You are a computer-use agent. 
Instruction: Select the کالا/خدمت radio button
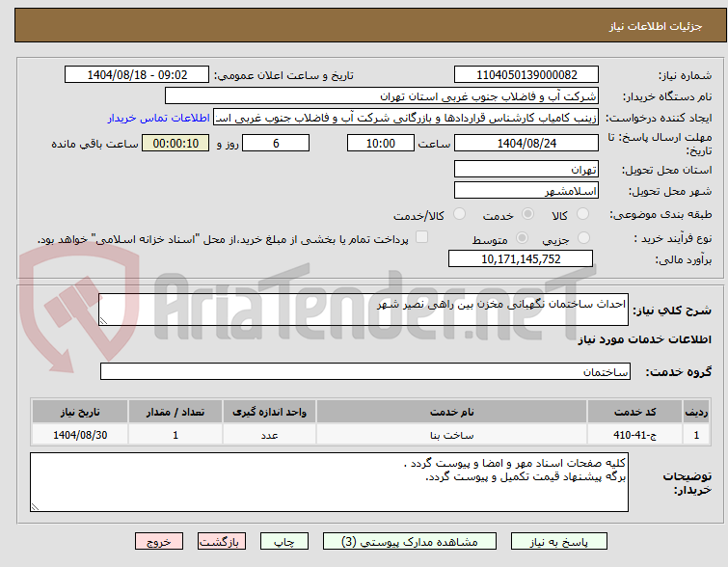[459, 214]
